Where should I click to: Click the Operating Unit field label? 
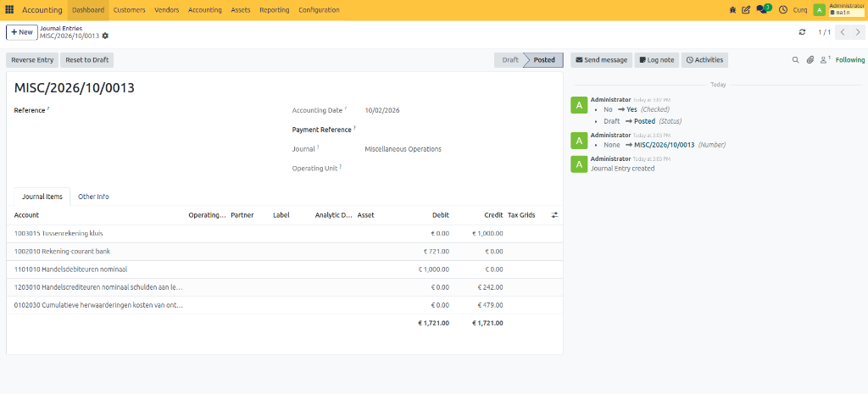315,168
